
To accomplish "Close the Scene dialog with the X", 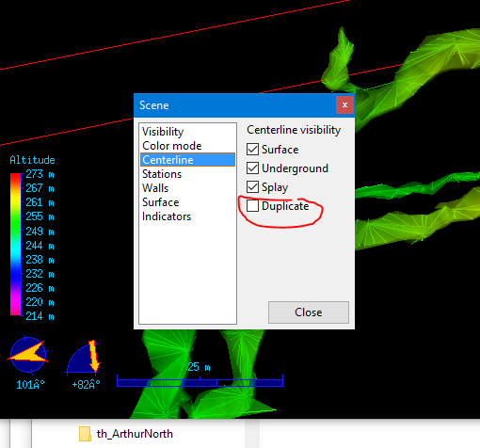I will click(x=344, y=105).
